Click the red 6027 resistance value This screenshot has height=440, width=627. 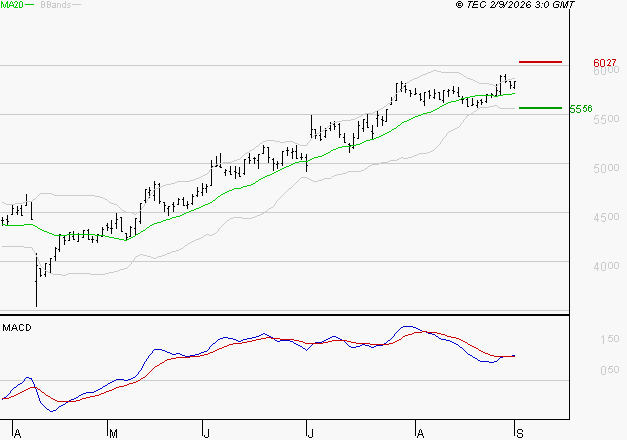click(605, 63)
